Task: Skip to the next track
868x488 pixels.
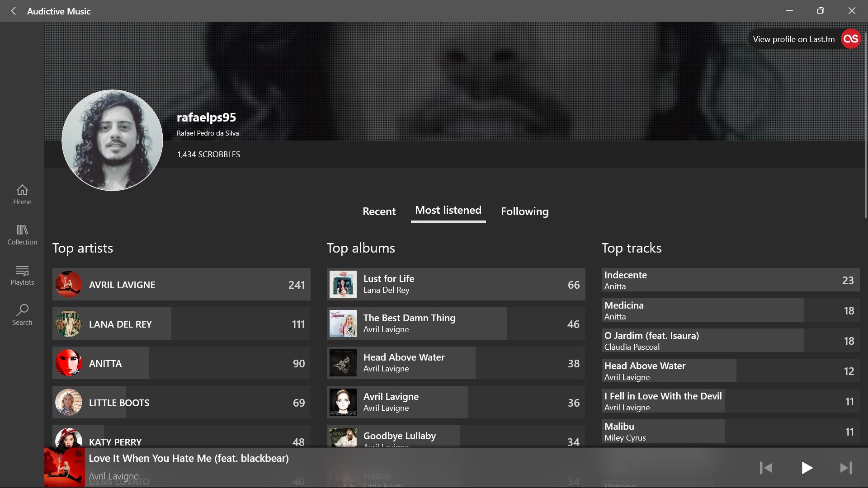Action: point(846,468)
